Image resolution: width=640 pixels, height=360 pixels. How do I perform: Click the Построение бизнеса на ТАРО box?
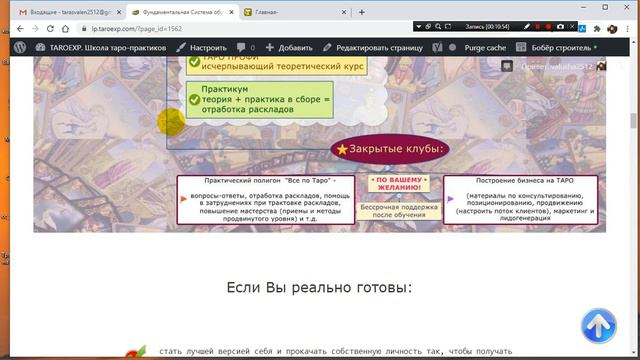tap(520, 200)
